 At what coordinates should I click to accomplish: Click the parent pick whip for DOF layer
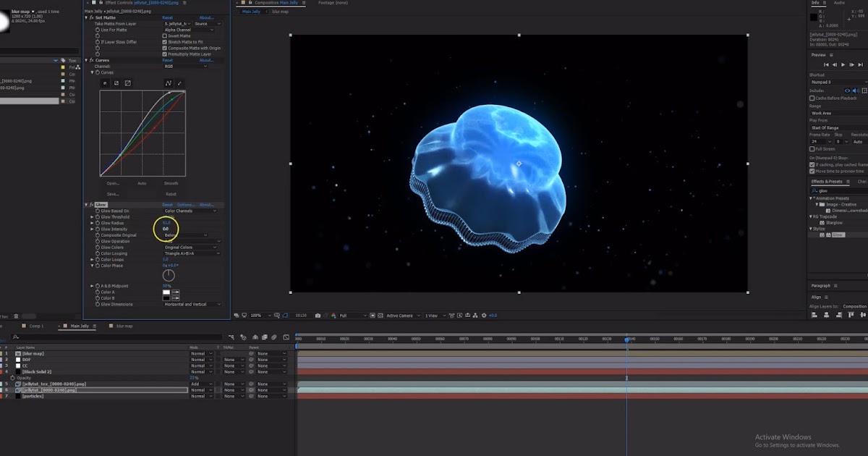[x=251, y=360]
